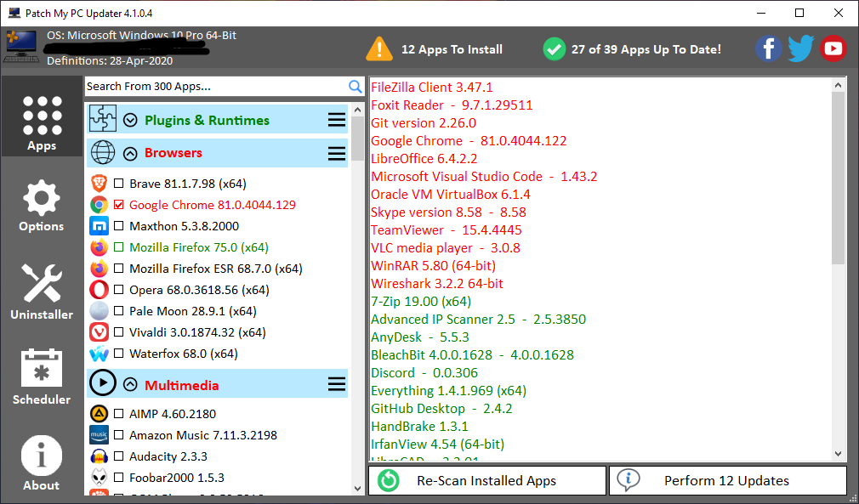Click the Amazon Music icon

pyautogui.click(x=100, y=435)
